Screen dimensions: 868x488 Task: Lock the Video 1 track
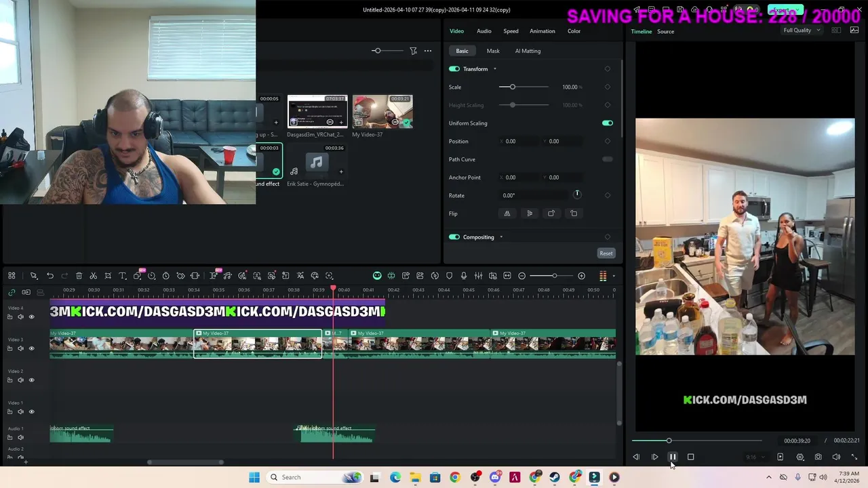click(x=9, y=411)
